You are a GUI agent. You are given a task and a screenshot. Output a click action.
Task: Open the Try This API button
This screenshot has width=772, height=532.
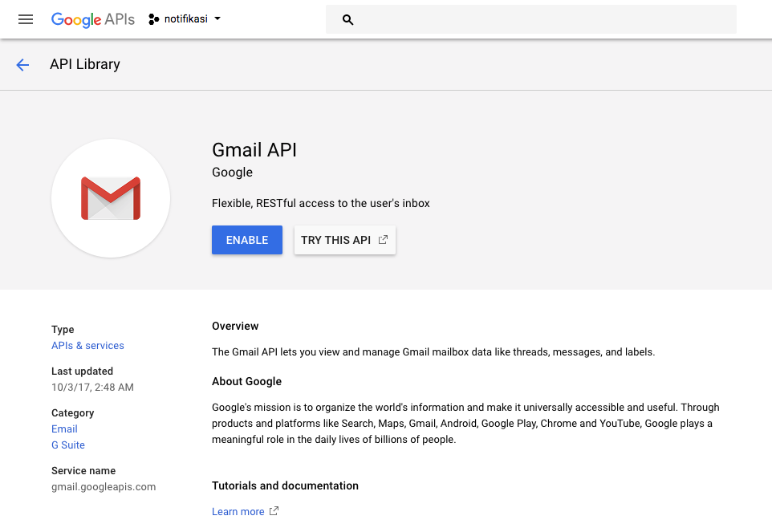pyautogui.click(x=344, y=240)
